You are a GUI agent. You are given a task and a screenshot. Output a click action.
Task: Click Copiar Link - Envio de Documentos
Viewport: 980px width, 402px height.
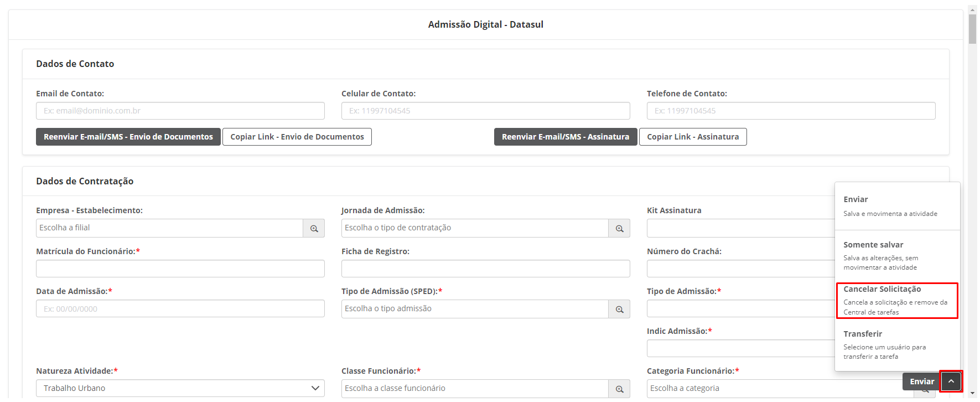point(297,137)
